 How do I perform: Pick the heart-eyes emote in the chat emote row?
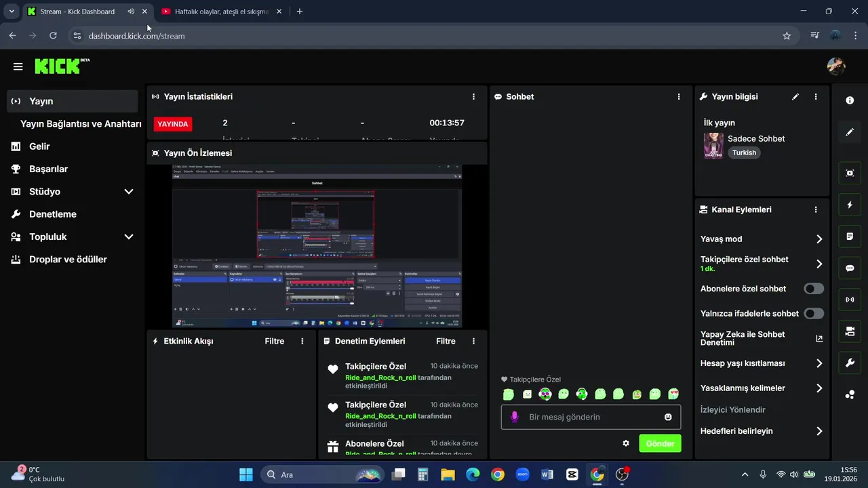click(x=673, y=394)
